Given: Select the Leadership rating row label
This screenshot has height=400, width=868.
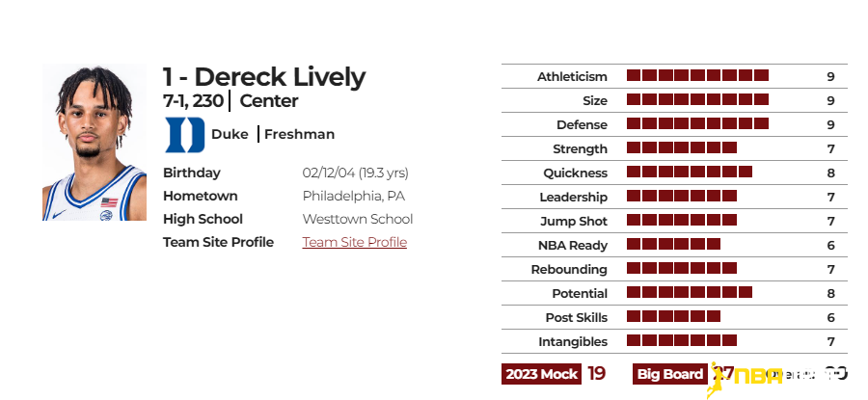Looking at the screenshot, I should coord(573,197).
